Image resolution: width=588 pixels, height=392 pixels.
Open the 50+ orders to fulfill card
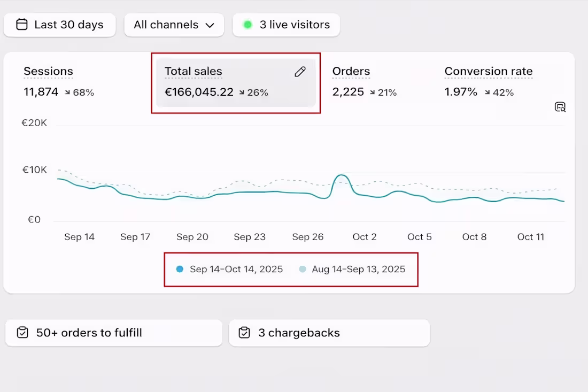(113, 333)
